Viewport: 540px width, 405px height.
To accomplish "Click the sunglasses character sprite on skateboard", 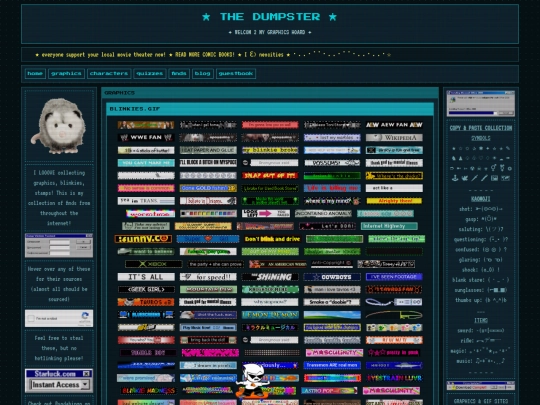I will click(x=253, y=381).
